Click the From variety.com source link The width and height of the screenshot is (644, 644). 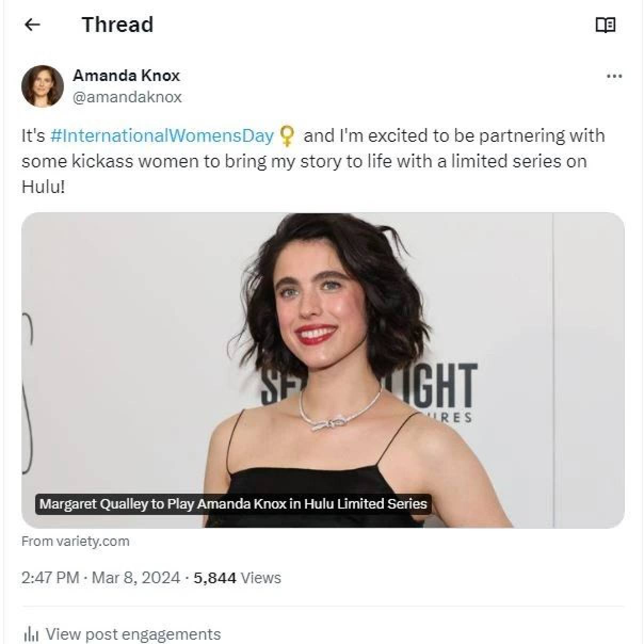click(x=75, y=541)
